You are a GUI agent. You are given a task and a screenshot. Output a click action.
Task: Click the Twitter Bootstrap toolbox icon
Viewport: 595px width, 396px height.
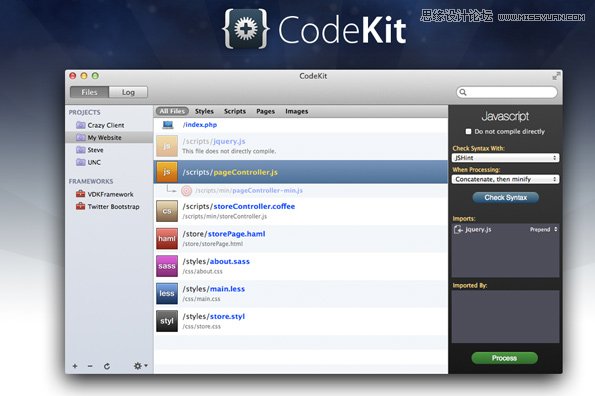pos(80,206)
